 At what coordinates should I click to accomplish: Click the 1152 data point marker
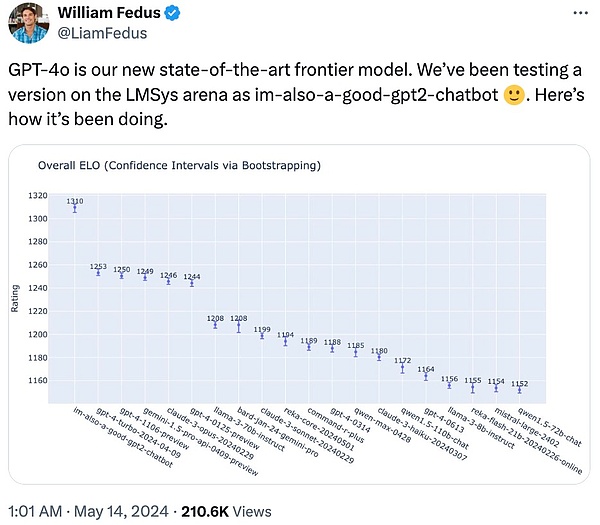(x=519, y=389)
